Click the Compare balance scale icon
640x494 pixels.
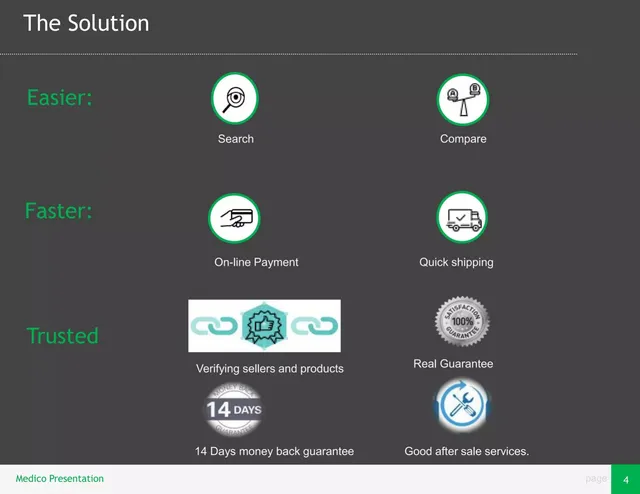(x=463, y=99)
